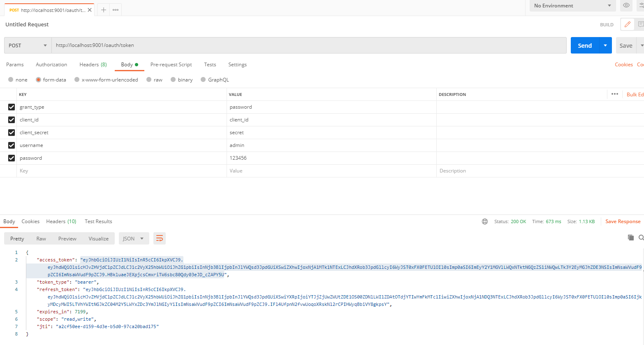The image size is (644, 345).
Task: Click the expires_in line in response
Action: click(63, 312)
